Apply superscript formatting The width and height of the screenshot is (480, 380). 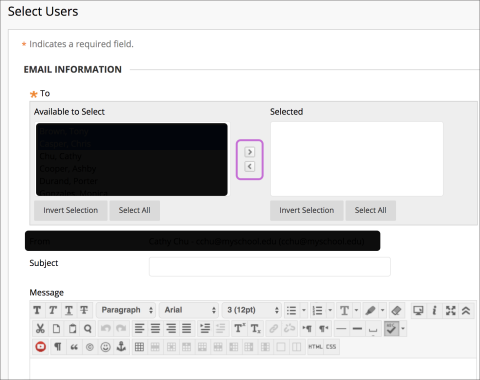click(x=239, y=329)
